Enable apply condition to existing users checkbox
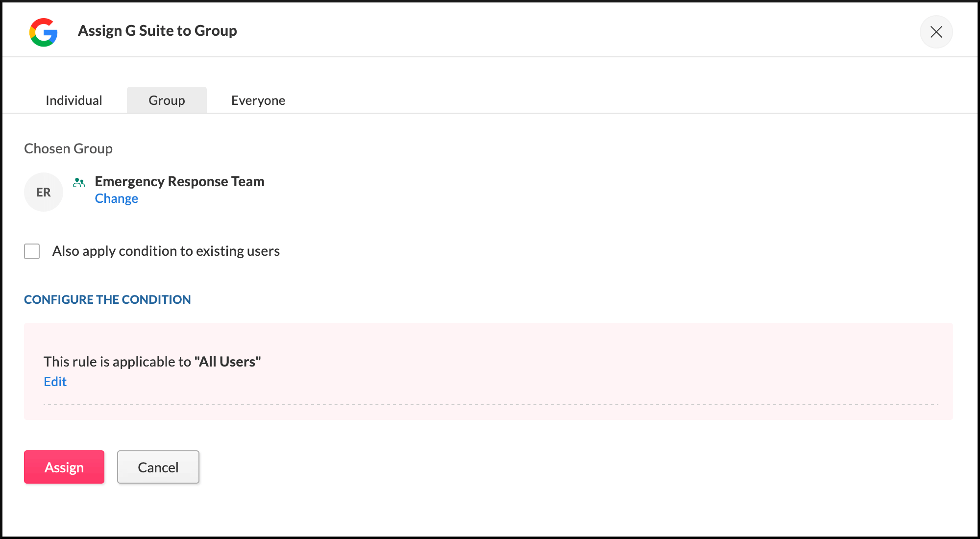This screenshot has height=539, width=980. click(32, 251)
